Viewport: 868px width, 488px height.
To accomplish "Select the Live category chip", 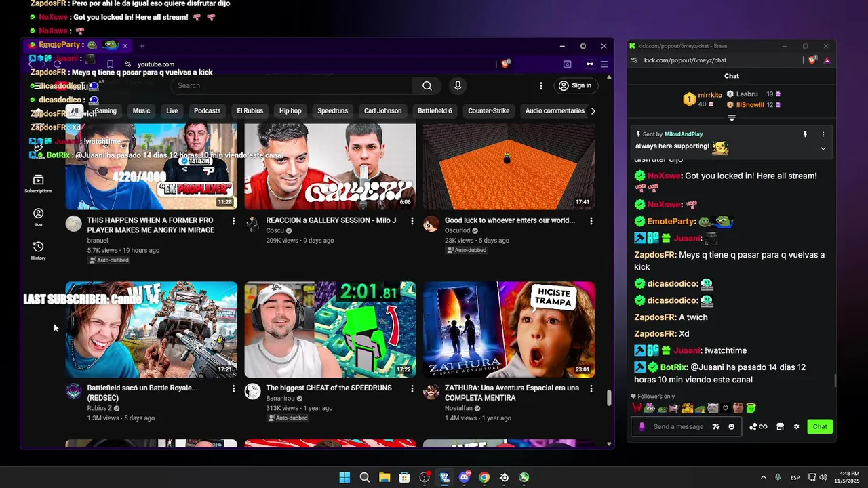I will click(x=172, y=111).
